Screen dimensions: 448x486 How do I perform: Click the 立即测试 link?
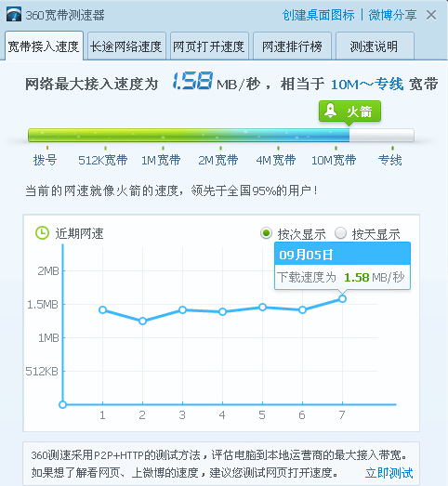click(x=389, y=473)
